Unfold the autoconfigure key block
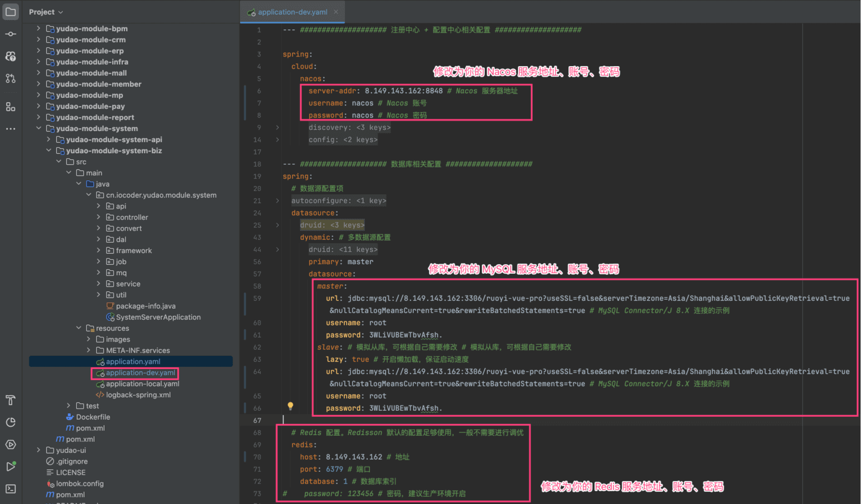861x504 pixels. tap(278, 201)
